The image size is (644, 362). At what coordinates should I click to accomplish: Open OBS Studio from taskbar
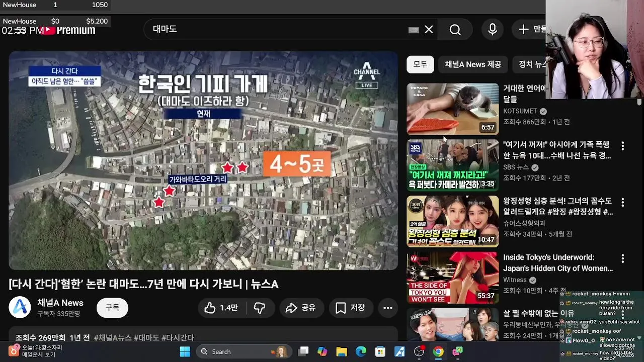[419, 351]
